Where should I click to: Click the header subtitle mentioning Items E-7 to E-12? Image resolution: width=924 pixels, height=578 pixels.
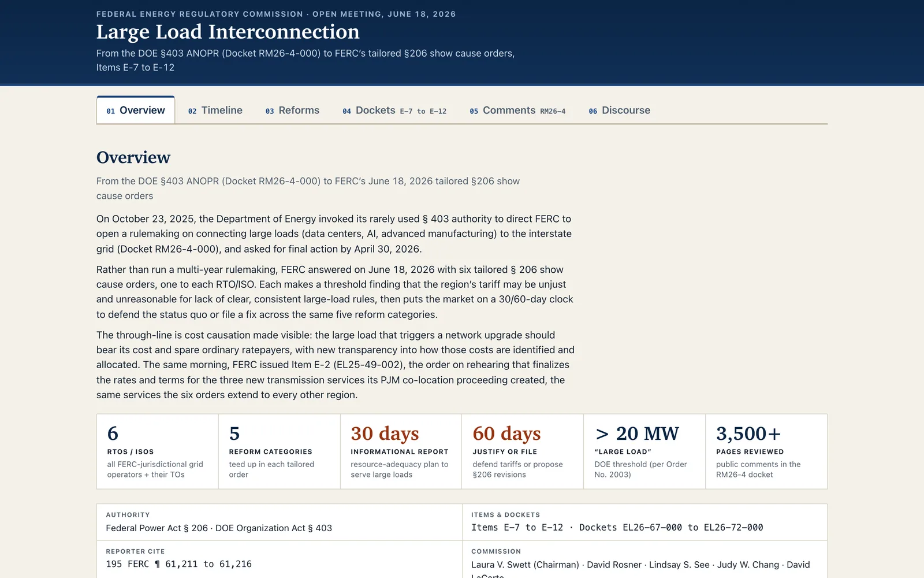(x=305, y=60)
